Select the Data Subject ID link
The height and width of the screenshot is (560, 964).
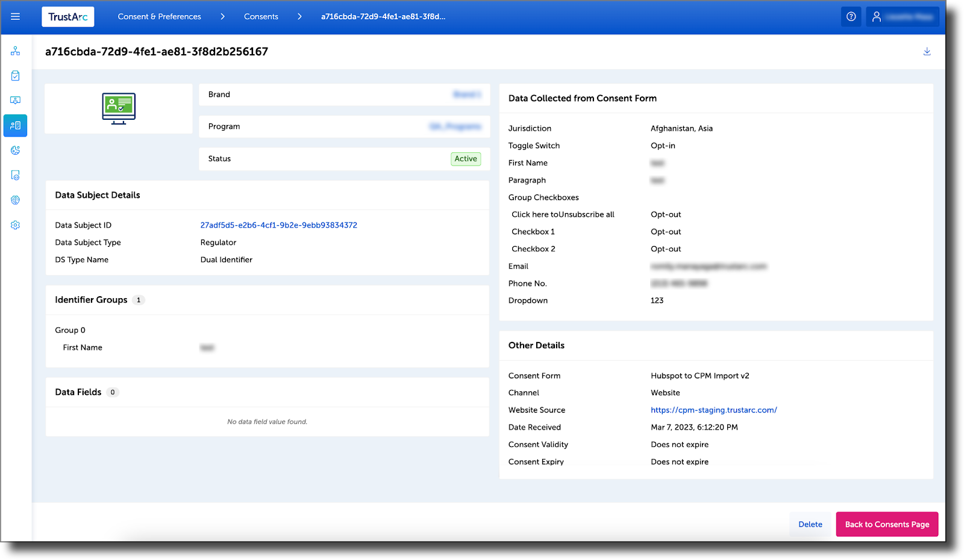pyautogui.click(x=278, y=225)
